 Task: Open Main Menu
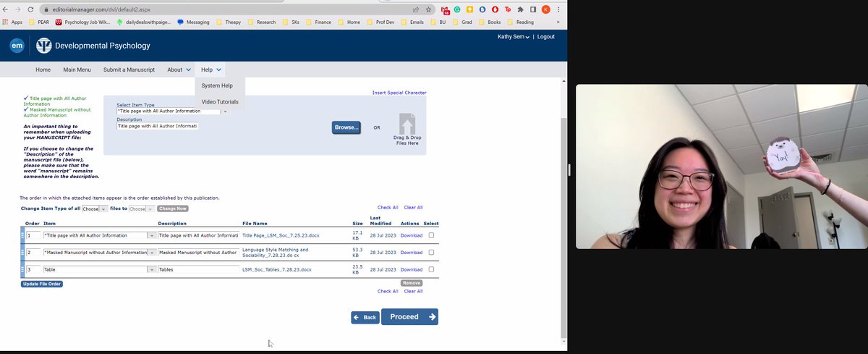77,69
